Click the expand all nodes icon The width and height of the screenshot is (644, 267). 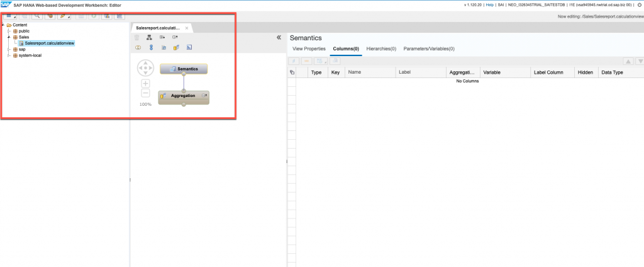click(162, 37)
